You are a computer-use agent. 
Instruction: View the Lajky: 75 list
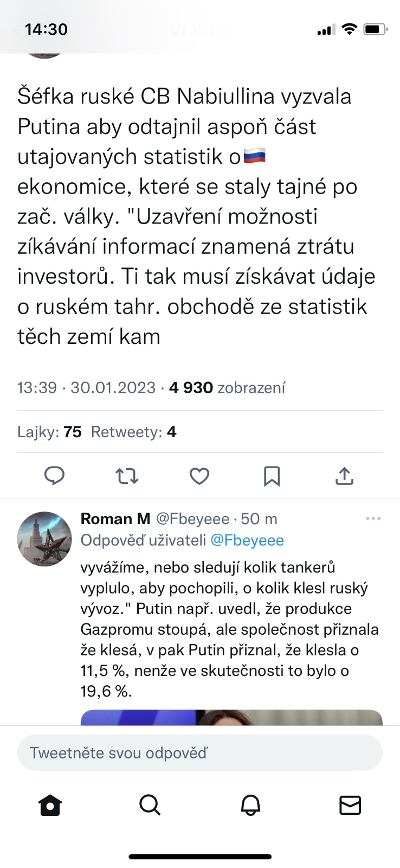(49, 432)
